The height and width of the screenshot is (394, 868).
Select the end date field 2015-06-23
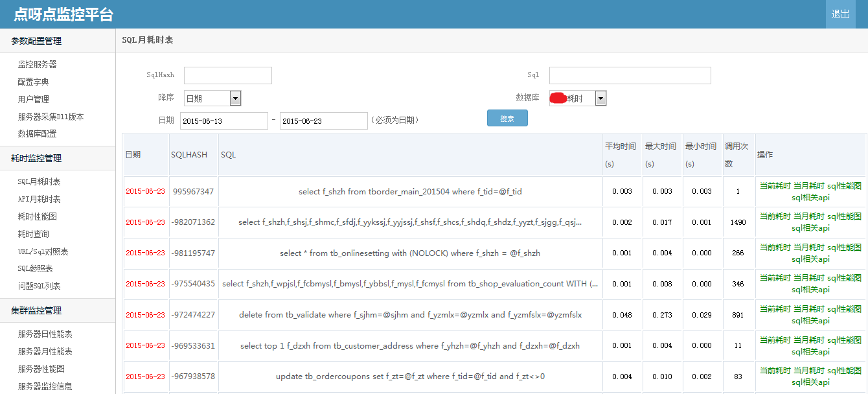click(324, 121)
